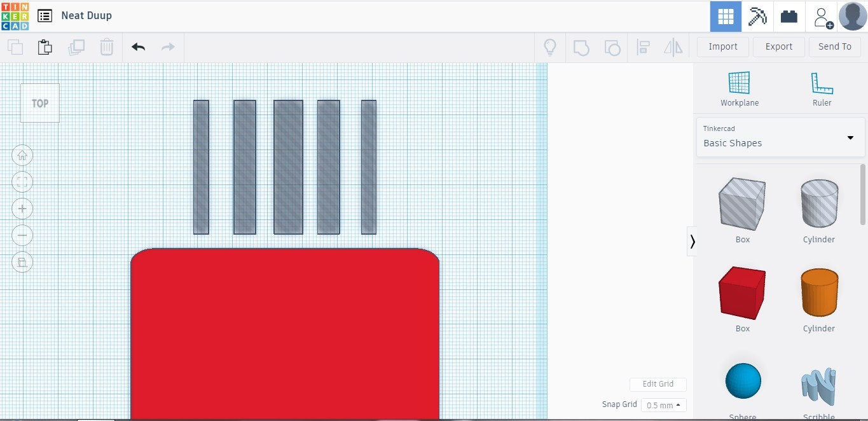Click the Import button

(723, 46)
